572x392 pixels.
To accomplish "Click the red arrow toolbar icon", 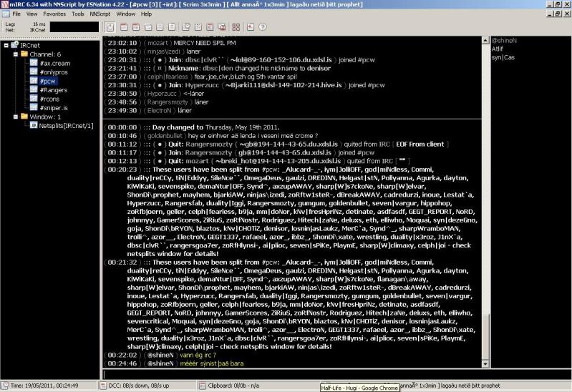I will click(251, 27).
